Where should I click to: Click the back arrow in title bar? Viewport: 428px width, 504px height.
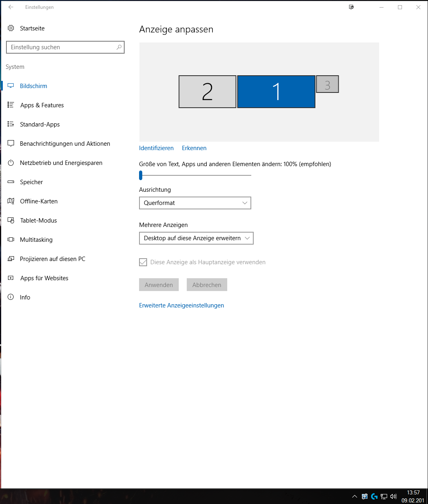click(11, 7)
